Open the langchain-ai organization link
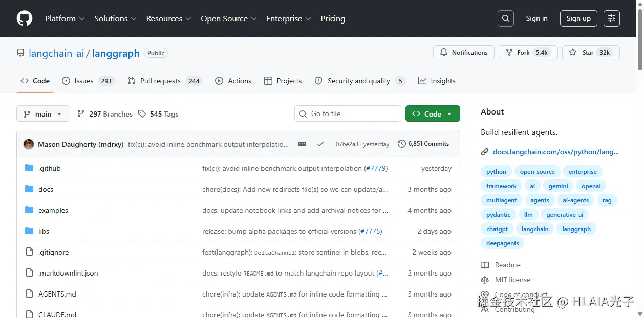This screenshot has width=644, height=318. [x=56, y=53]
